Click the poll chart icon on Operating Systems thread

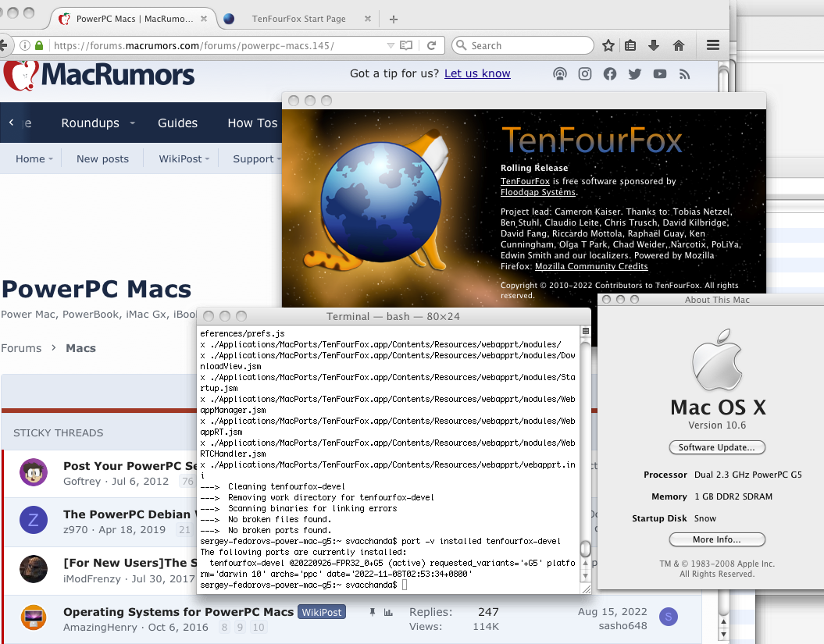[388, 612]
